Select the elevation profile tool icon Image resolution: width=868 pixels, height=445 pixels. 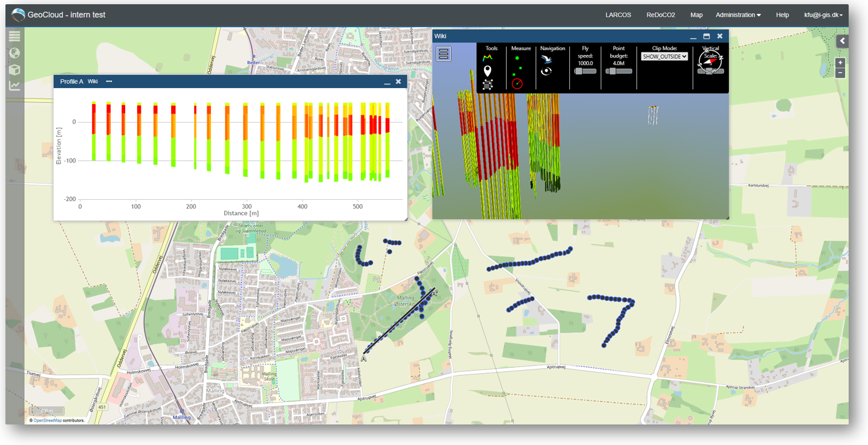click(488, 58)
